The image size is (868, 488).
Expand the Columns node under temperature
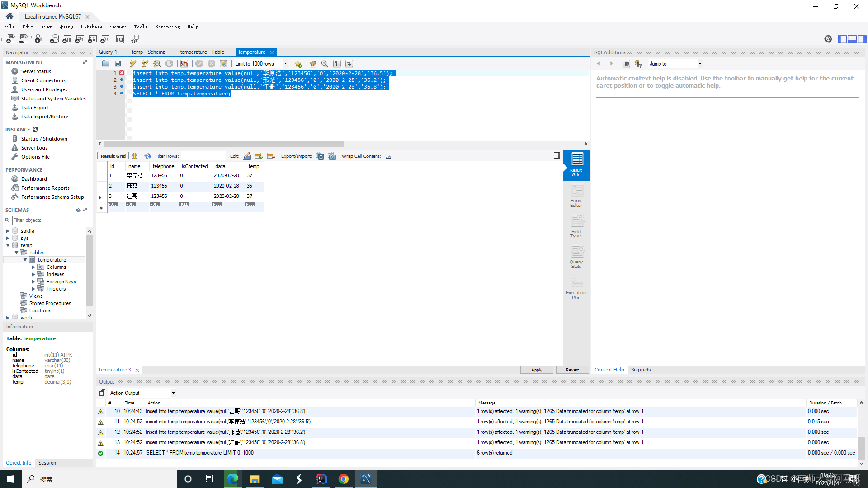pyautogui.click(x=33, y=267)
